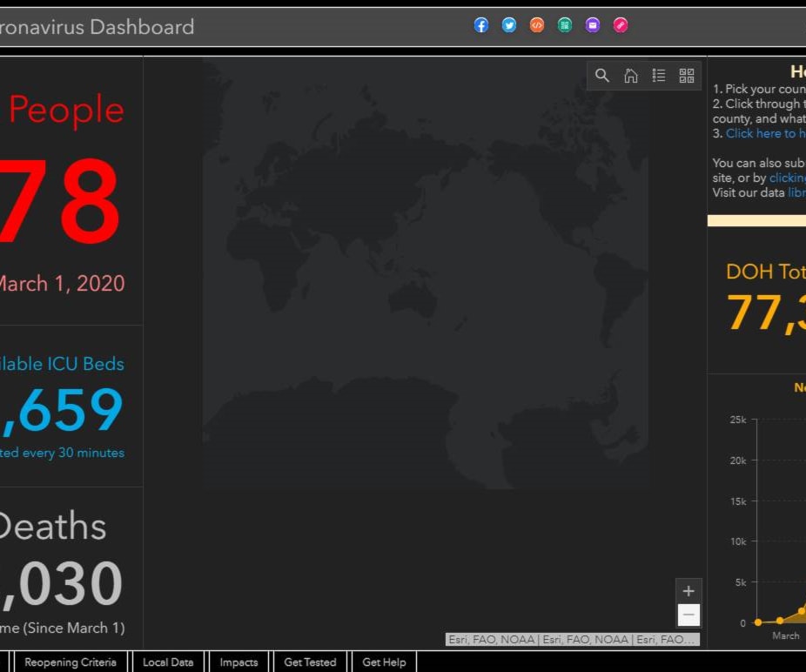806x672 pixels.
Task: Click the first March data point on chart
Action: click(758, 622)
